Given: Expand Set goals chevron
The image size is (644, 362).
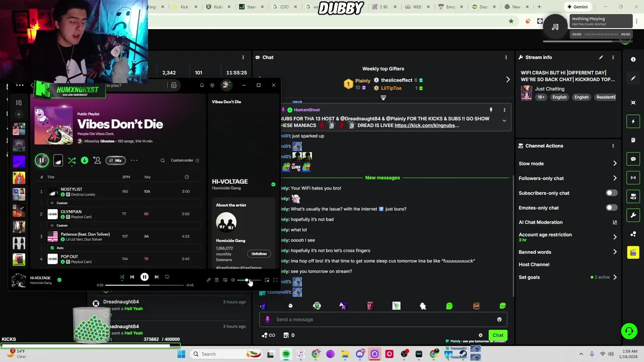Looking at the screenshot, I should point(615,277).
